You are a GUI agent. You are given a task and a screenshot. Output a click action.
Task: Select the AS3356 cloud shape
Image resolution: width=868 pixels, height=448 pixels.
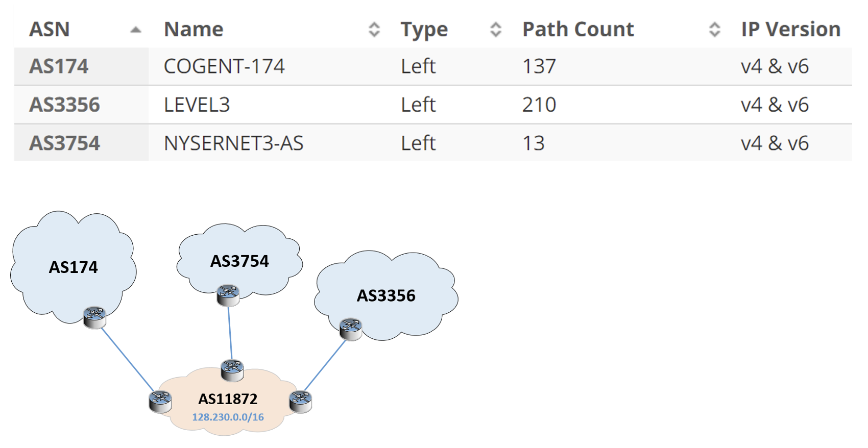(386, 295)
